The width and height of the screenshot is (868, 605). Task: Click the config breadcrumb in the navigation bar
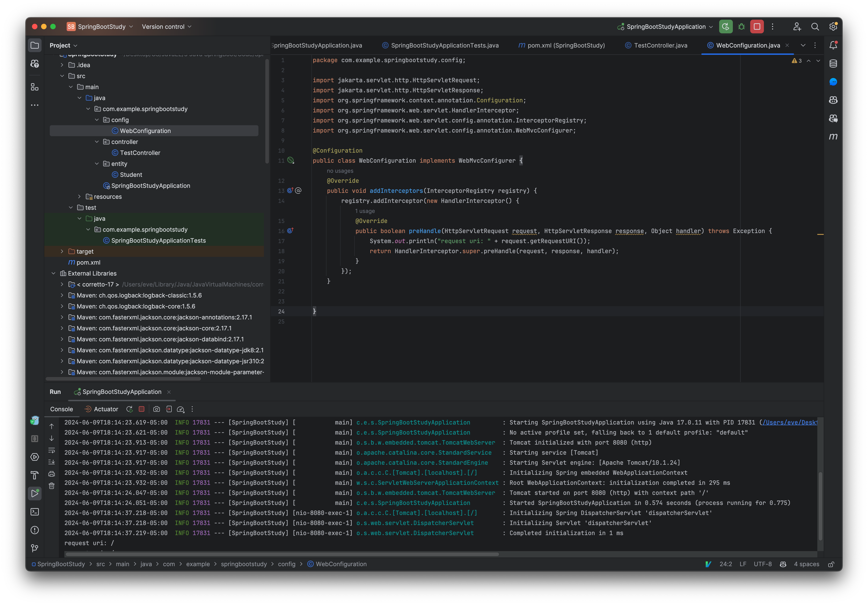[x=287, y=564]
